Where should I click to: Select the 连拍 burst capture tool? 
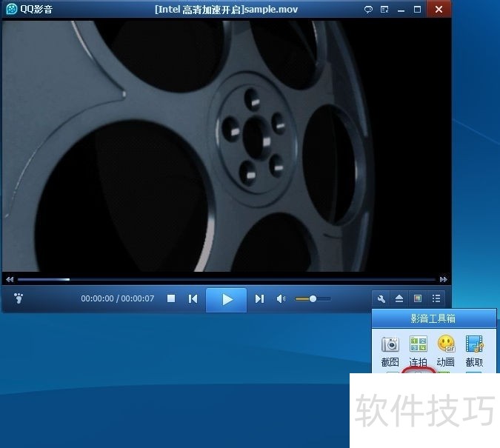[x=419, y=351]
